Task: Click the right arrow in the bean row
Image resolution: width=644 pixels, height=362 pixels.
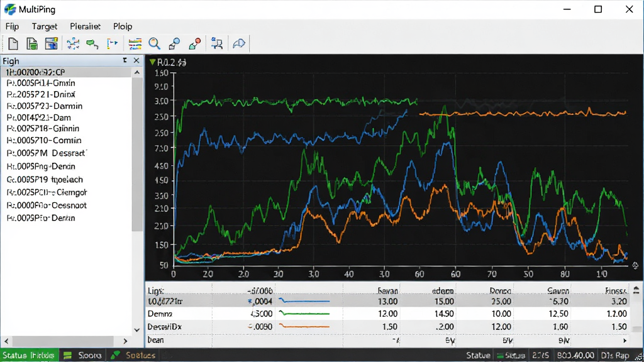Action: click(625, 341)
